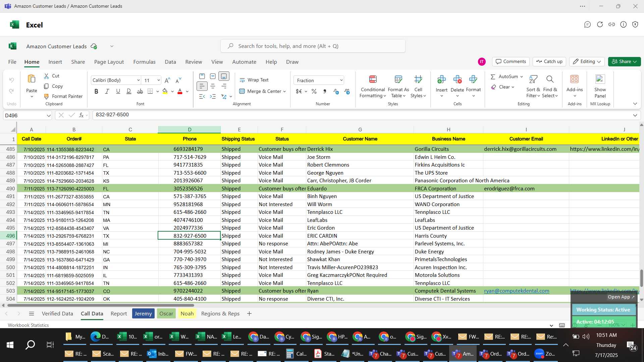
Task: Open the font name dropdown
Action: click(x=138, y=80)
